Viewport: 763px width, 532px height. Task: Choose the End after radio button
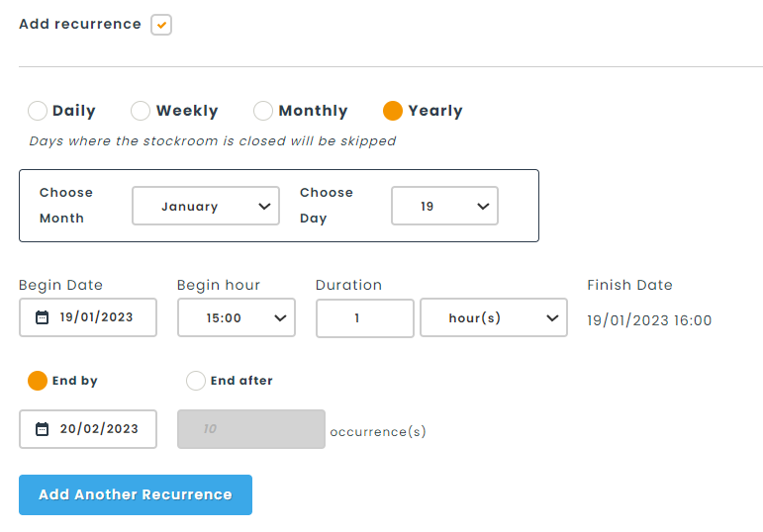[196, 381]
